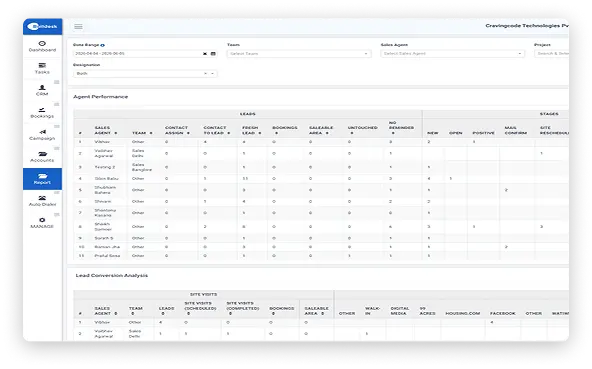Open Auto Dialer from the sidebar
This screenshot has width=592, height=369.
pyautogui.click(x=42, y=201)
